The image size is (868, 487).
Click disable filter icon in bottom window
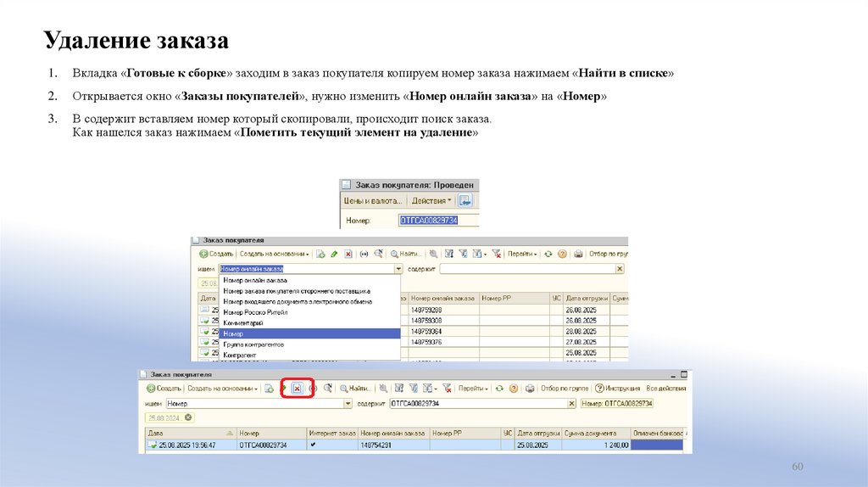[447, 389]
